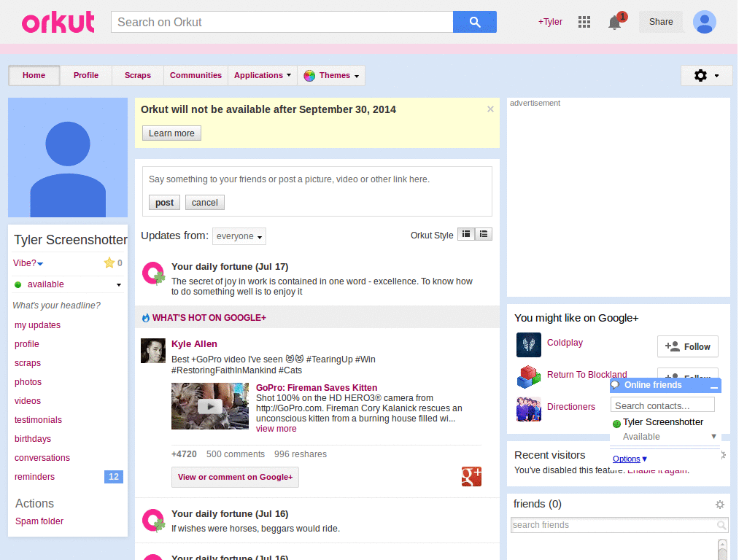The image size is (747, 560).
Task: Click the blue search magnifier button
Action: tap(474, 22)
